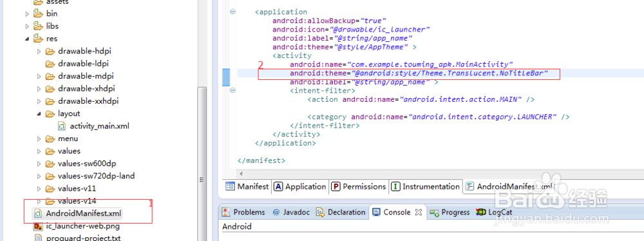This screenshot has height=241, width=644.
Task: Click the activity_main.xml file icon
Action: coord(62,126)
